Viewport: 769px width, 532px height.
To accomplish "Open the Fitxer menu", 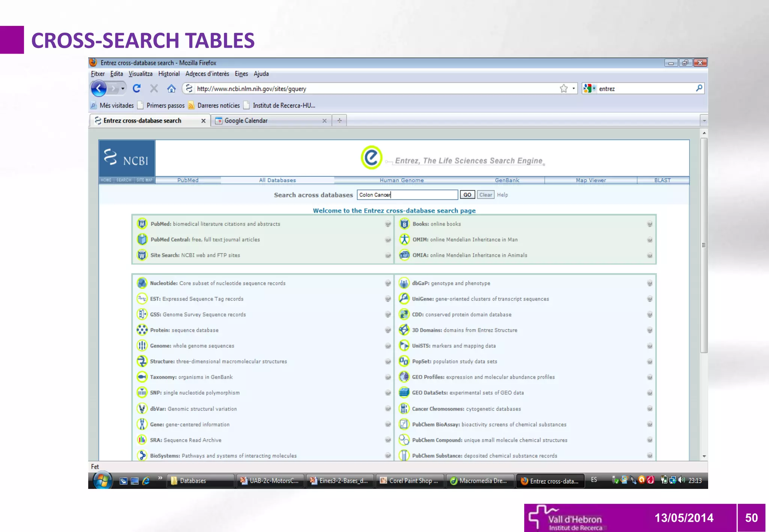I will [x=98, y=74].
